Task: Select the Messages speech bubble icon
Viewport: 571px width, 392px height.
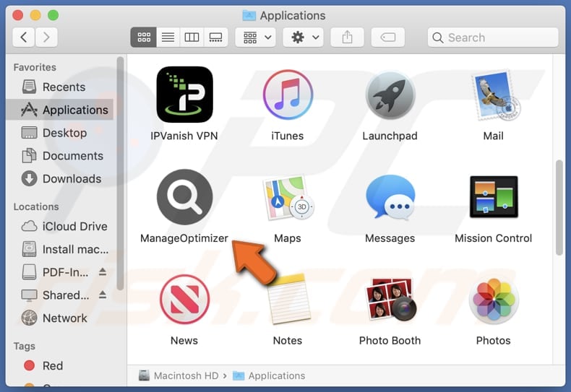Action: 390,198
